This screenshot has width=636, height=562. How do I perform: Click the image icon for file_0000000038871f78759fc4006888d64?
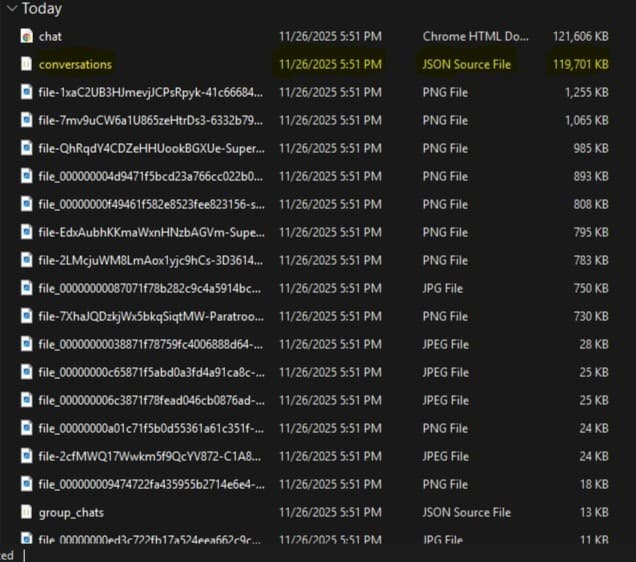pyautogui.click(x=27, y=344)
